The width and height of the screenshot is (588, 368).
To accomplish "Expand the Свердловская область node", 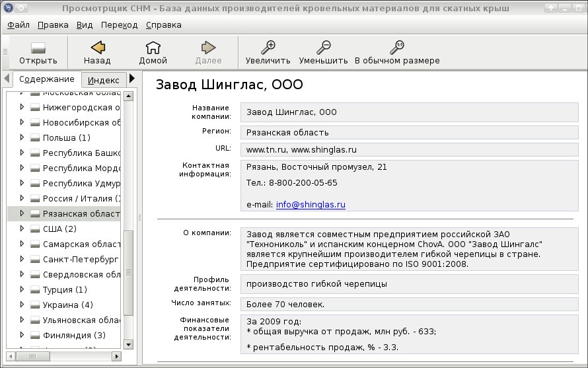I will 22,274.
